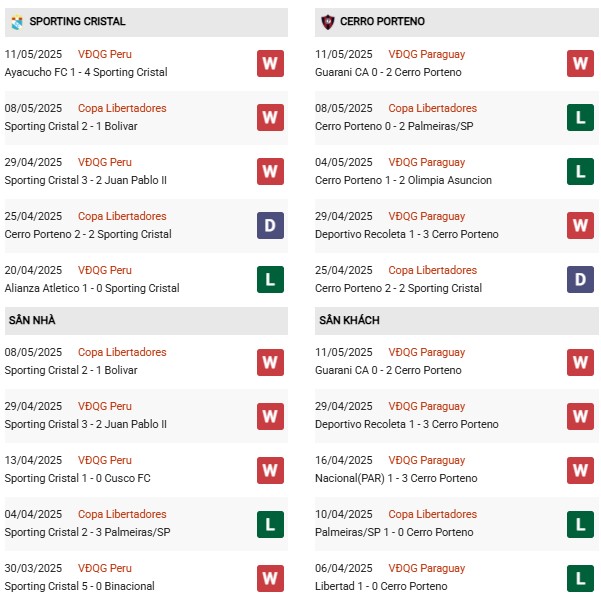Click L badge for Alianza Atletico match
Image resolution: width=601 pixels, height=601 pixels.
pos(270,279)
